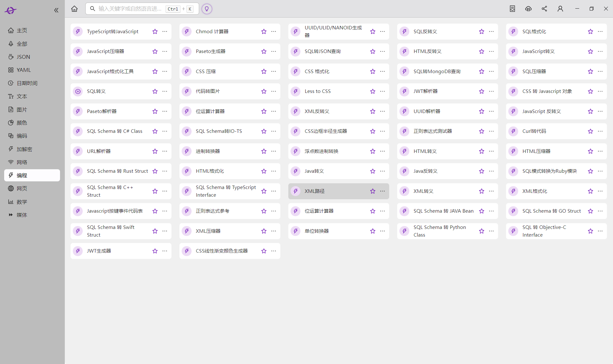Open the 网页 category

[32, 188]
